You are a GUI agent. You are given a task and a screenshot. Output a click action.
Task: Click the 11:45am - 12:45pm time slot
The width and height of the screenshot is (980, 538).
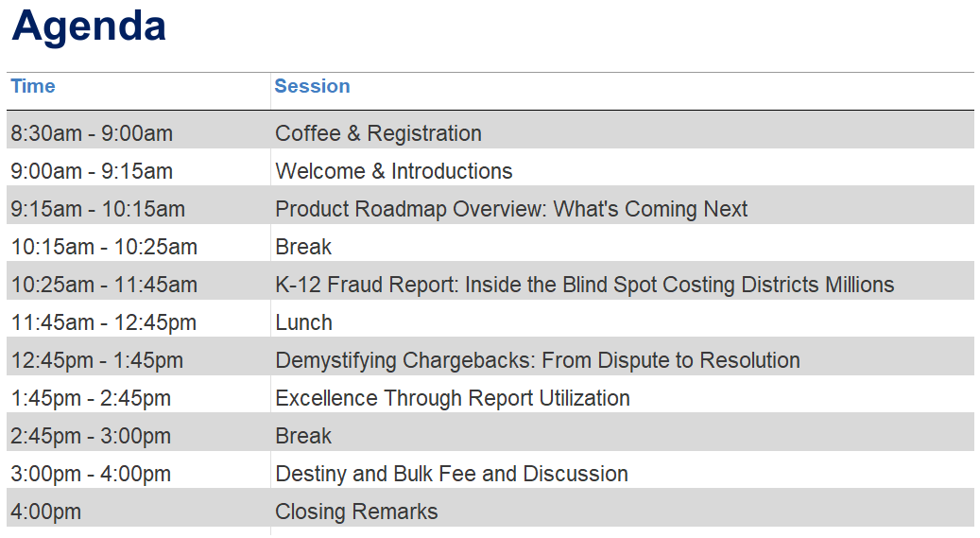coord(104,322)
